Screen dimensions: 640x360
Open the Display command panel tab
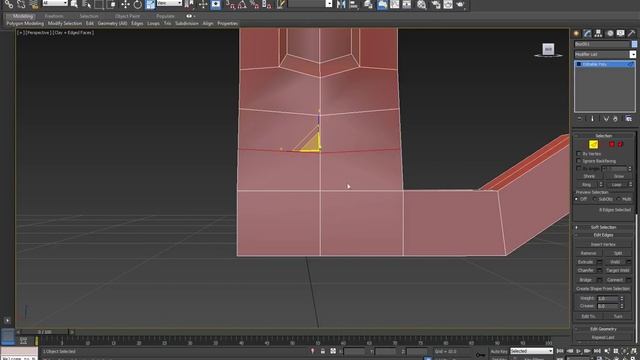tap(620, 33)
